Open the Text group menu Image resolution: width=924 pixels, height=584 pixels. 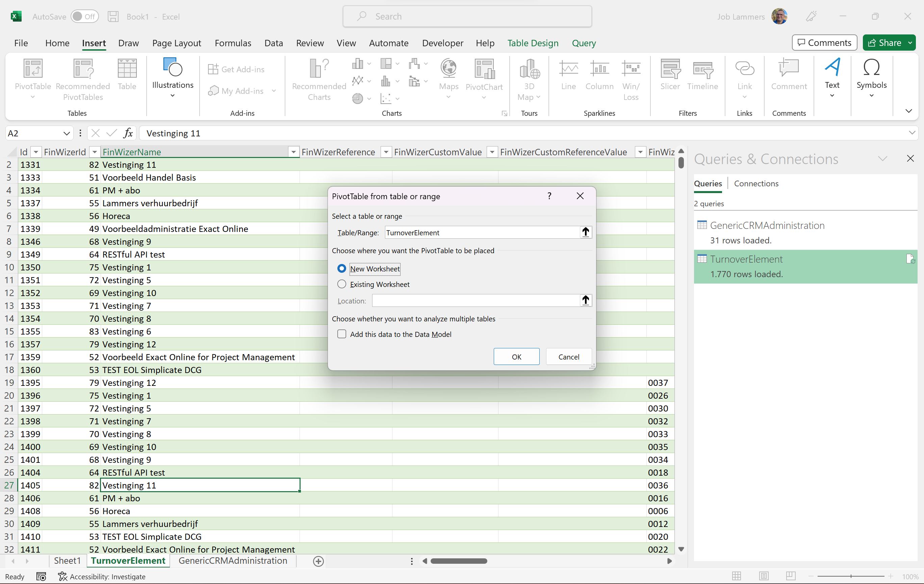pos(832,78)
